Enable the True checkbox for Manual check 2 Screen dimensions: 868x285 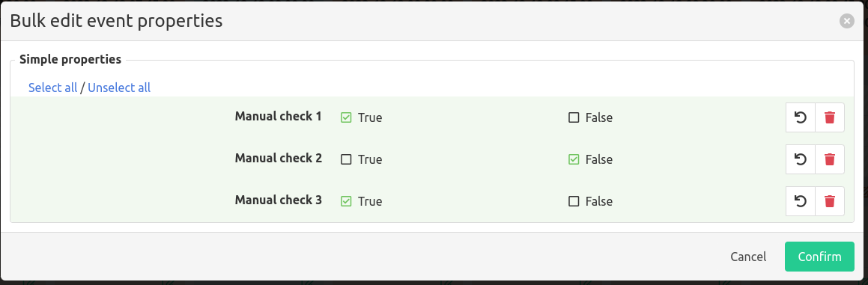point(346,159)
